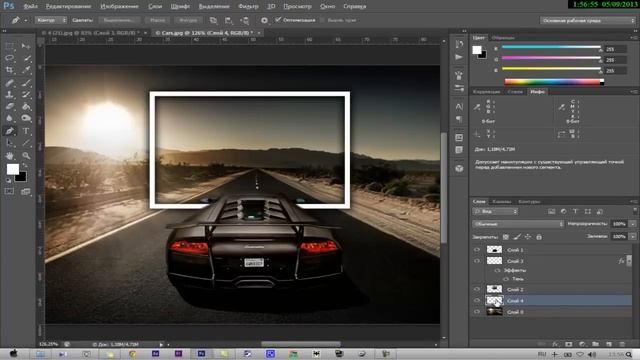Open pen options gear icon
The height and width of the screenshot is (360, 640).
pyautogui.click(x=264, y=20)
